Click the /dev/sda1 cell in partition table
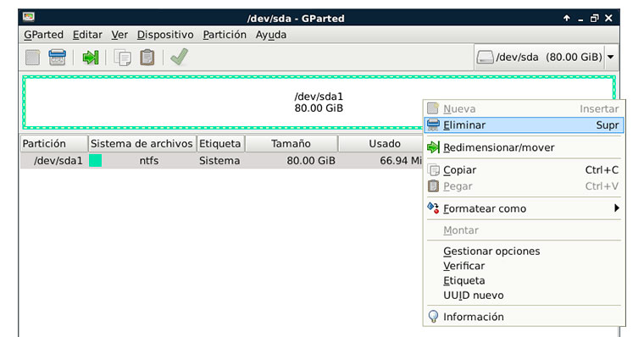Image resolution: width=644 pixels, height=337 pixels. tap(58, 161)
